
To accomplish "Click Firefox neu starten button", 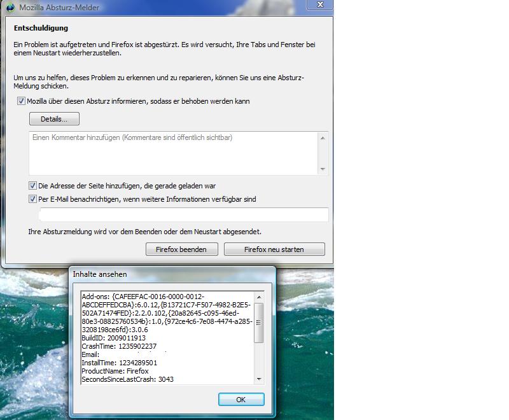I will tap(274, 249).
